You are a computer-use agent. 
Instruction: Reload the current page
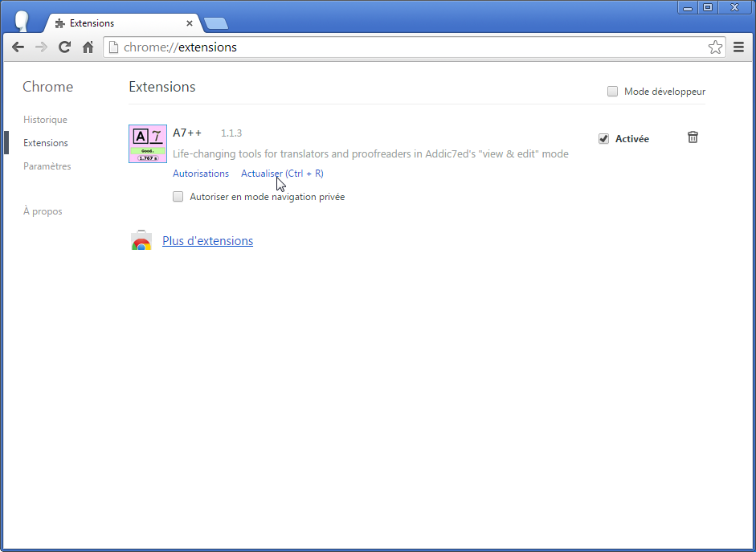click(x=65, y=47)
